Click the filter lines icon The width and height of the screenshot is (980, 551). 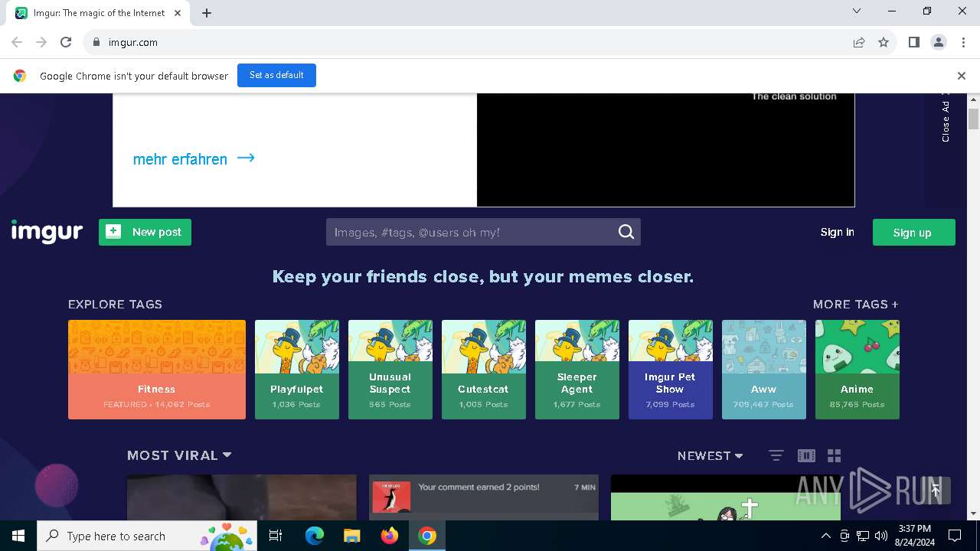point(776,455)
